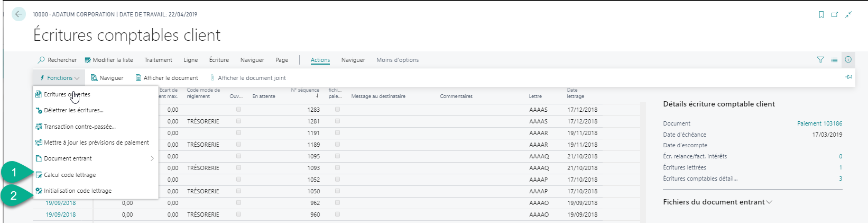This screenshot has height=223, width=868.
Task: Click Afficher le document button
Action: coord(167,78)
